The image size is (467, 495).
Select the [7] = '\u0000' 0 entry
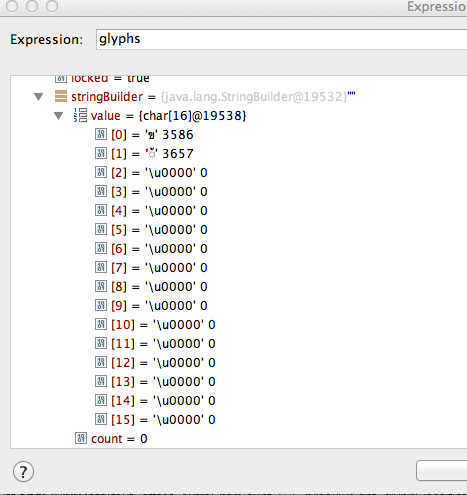coord(159,268)
